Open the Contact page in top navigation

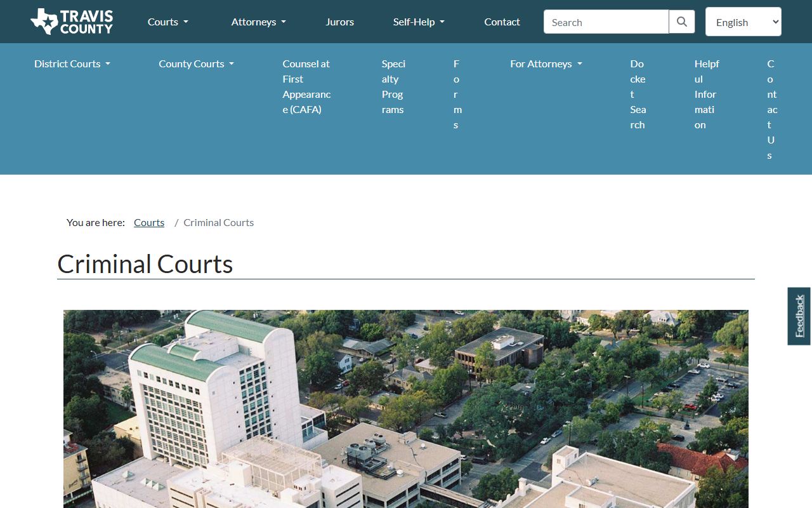coord(502,22)
